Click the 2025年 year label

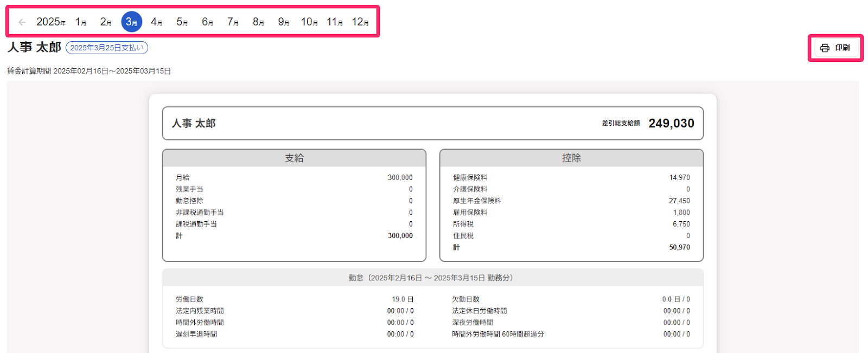coord(51,22)
